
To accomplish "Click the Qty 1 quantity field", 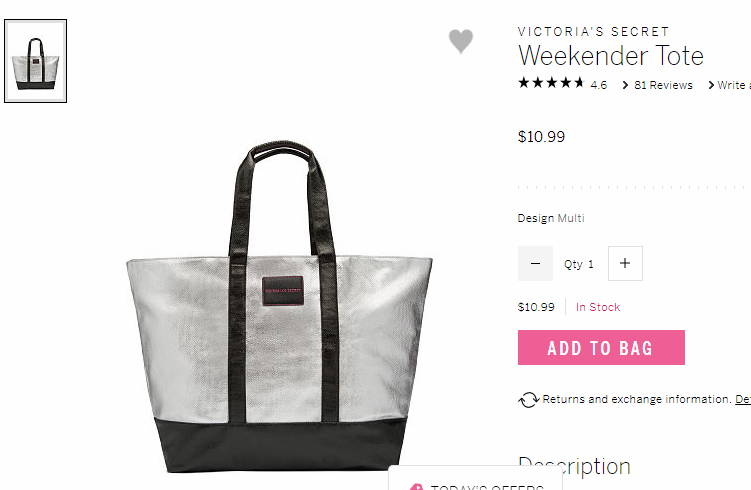I will tap(579, 264).
